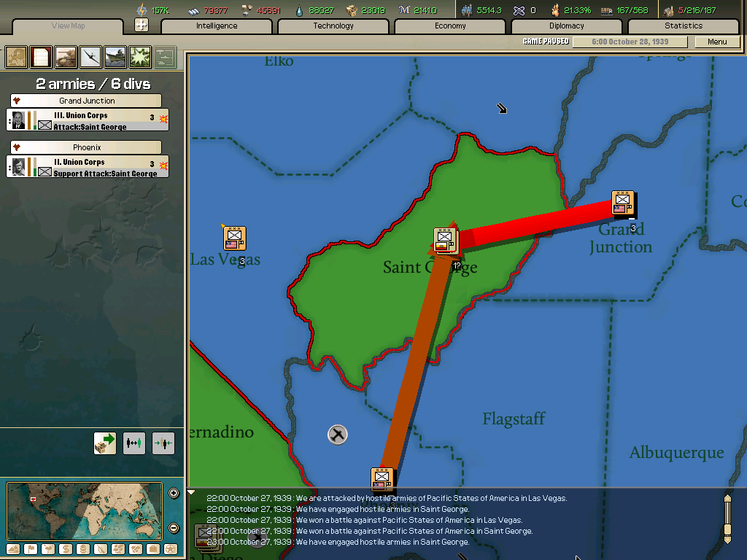This screenshot has height=560, width=747.
Task: Toggle the grayed-out unit overview sidebar icon
Action: pyautogui.click(x=164, y=57)
